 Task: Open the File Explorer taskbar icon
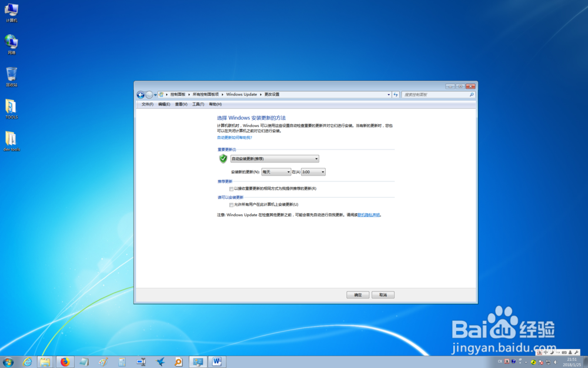(x=45, y=362)
